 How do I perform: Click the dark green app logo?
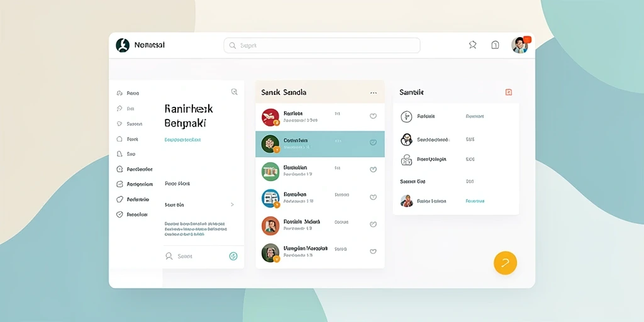[123, 45]
